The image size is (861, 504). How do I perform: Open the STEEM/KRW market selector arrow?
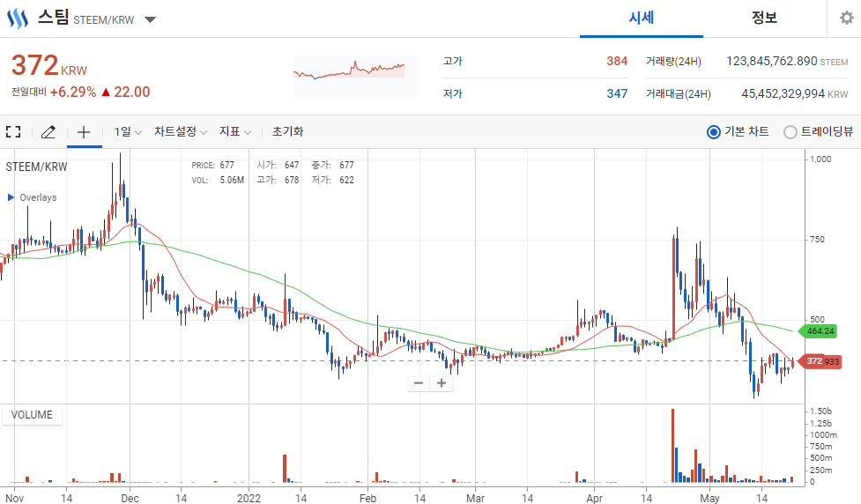click(150, 19)
